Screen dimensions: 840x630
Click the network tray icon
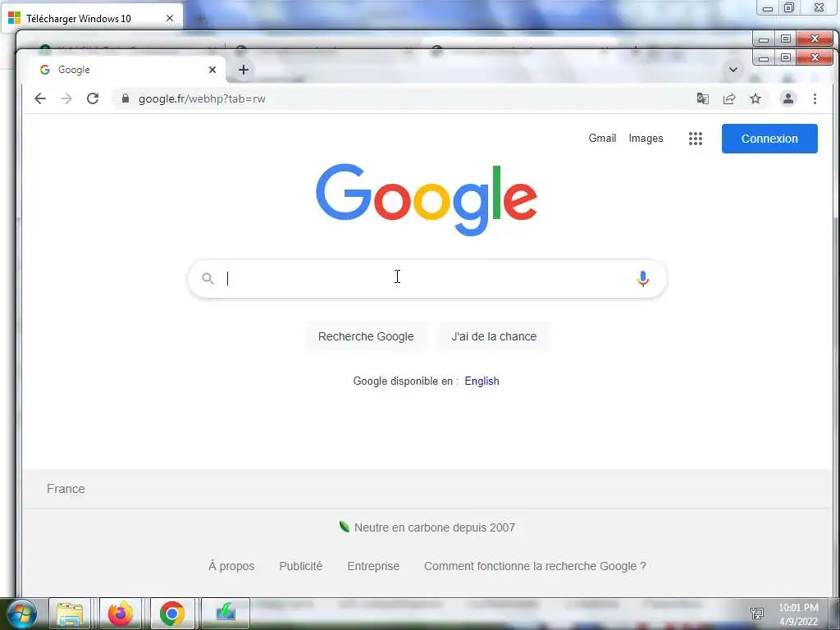(x=757, y=614)
